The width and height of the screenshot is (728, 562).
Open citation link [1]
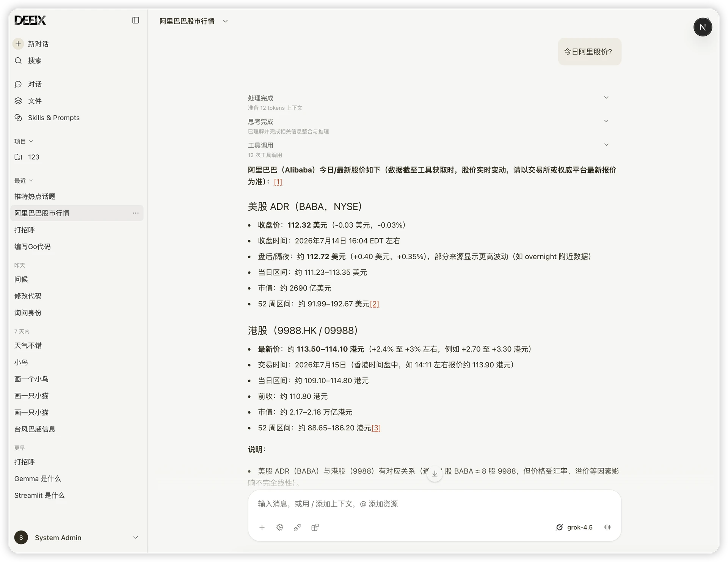278,182
